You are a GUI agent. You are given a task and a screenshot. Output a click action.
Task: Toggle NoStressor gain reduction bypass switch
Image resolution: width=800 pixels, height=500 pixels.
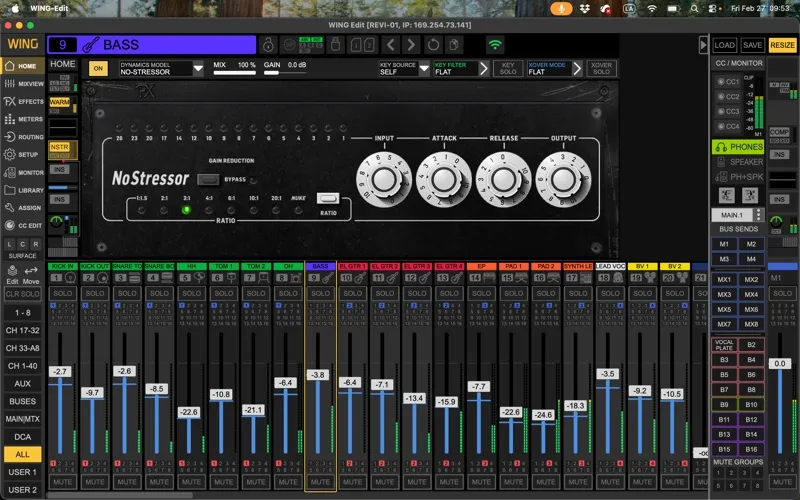208,180
